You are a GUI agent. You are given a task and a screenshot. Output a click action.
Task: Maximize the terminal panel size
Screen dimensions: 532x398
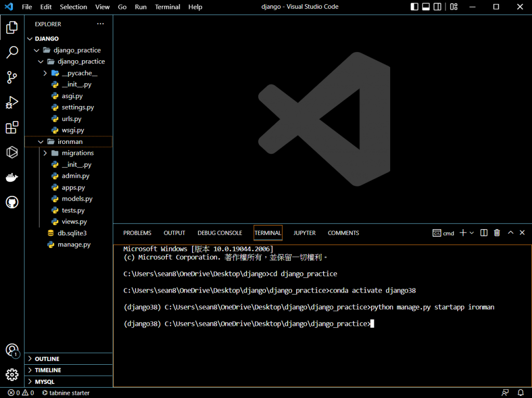click(x=510, y=233)
